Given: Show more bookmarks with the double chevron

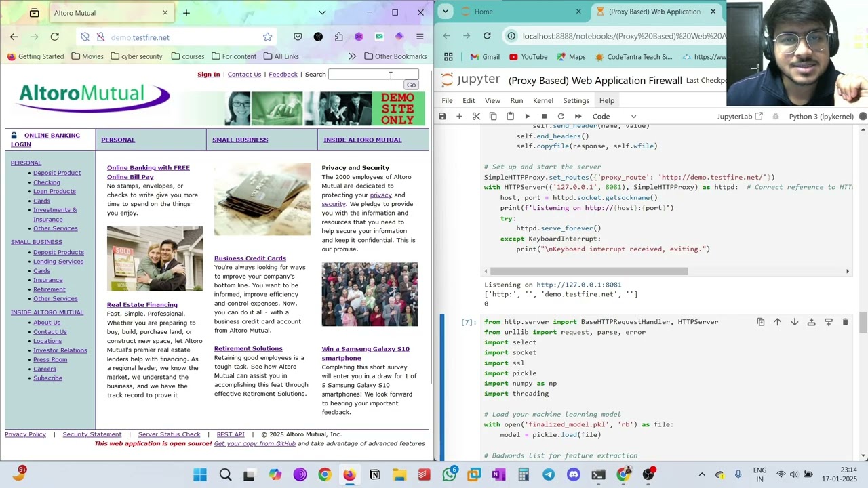Looking at the screenshot, I should point(352,56).
